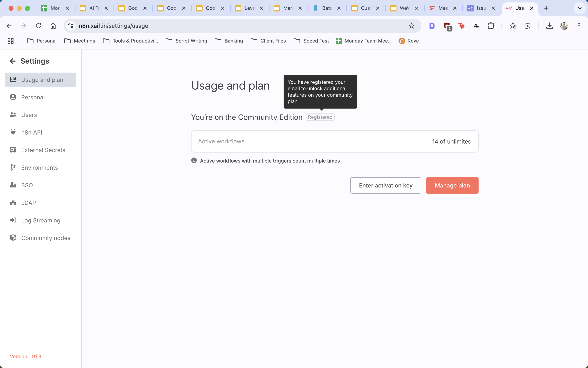Click the LDAP network icon
Screen dimensions: 588x368
point(13,202)
